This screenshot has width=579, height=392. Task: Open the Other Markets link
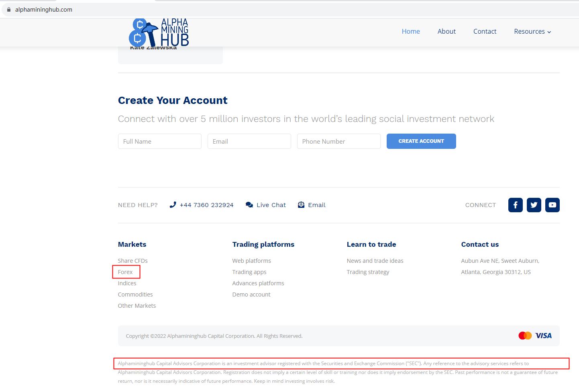137,306
